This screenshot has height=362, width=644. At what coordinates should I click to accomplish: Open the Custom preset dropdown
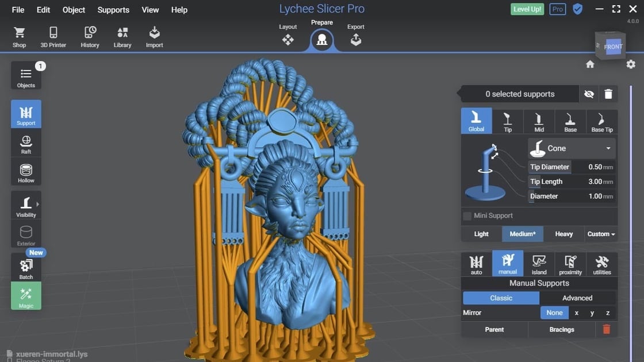pyautogui.click(x=601, y=234)
